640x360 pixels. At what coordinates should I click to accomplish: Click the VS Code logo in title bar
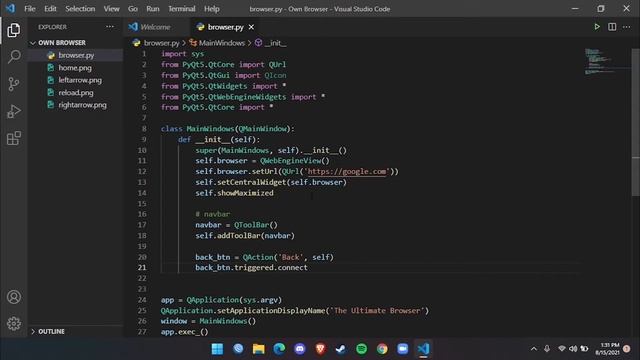click(10, 8)
